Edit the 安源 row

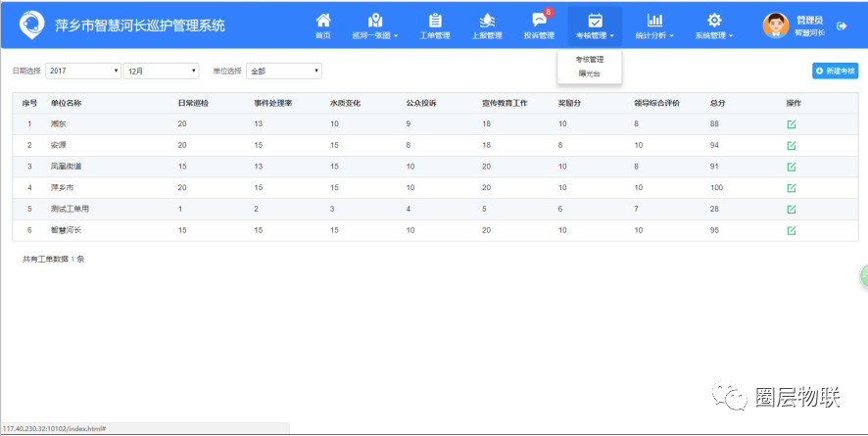tap(792, 145)
